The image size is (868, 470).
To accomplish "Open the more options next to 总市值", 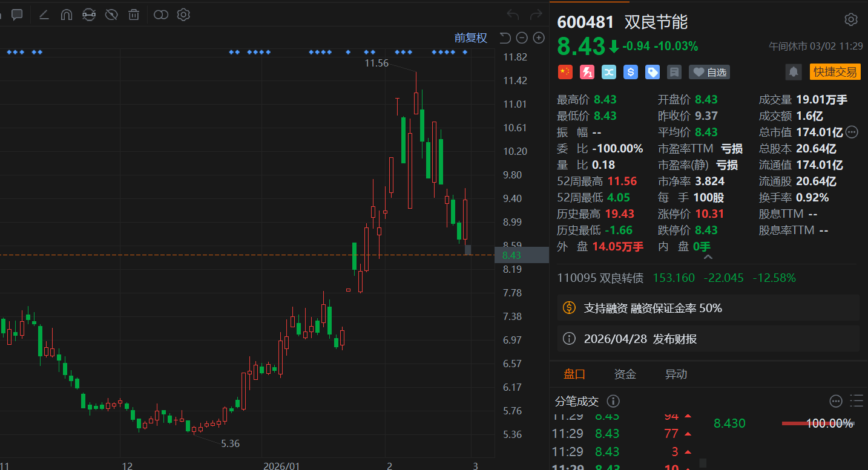I will [852, 132].
